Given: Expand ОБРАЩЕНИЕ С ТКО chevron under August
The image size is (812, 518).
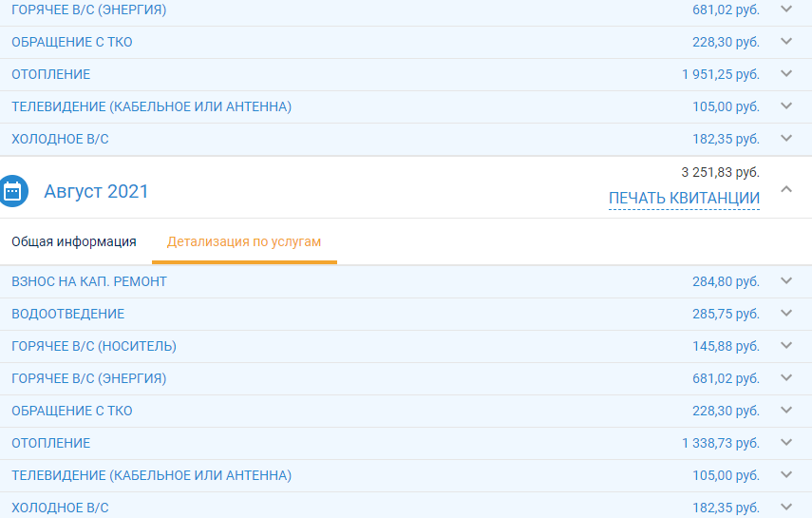Looking at the screenshot, I should 786,411.
